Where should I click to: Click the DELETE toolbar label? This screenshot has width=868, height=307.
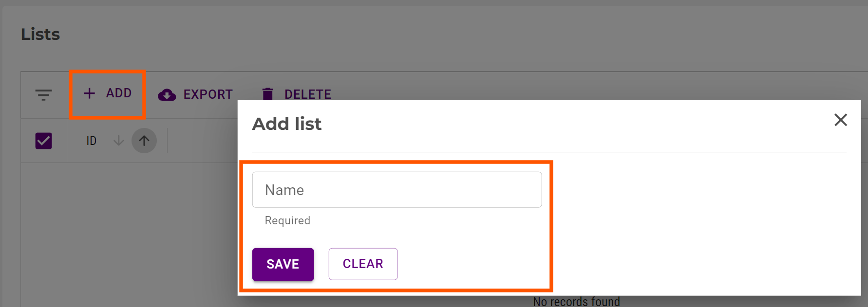click(307, 94)
